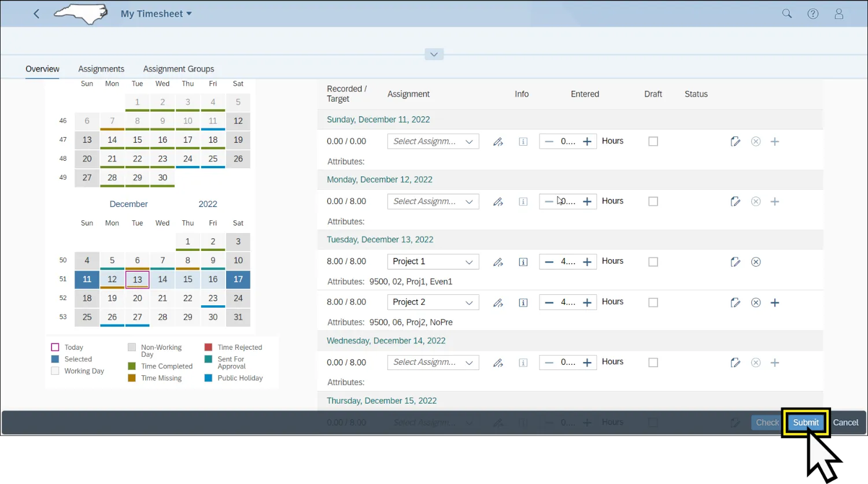Click info icon for Project 1 row

[523, 262]
